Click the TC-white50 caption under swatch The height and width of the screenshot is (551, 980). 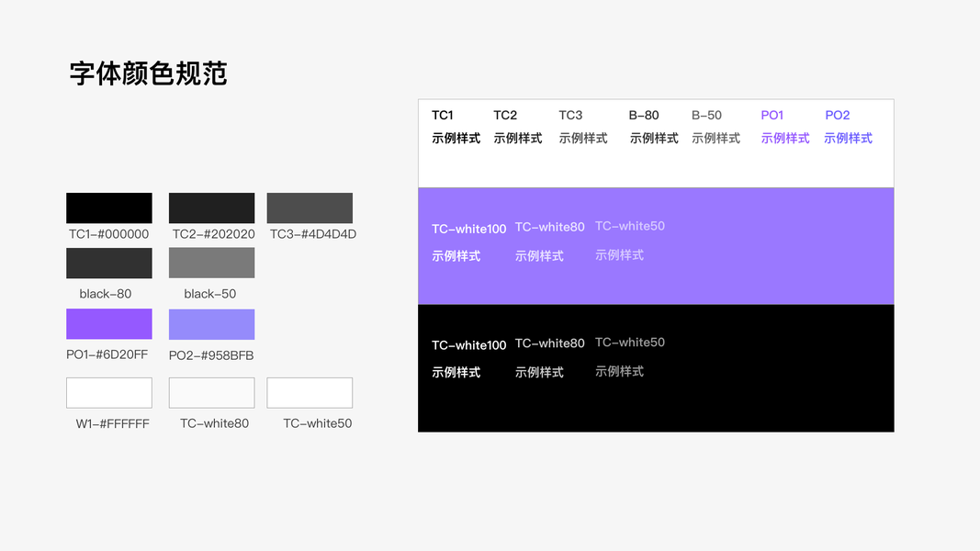[318, 423]
